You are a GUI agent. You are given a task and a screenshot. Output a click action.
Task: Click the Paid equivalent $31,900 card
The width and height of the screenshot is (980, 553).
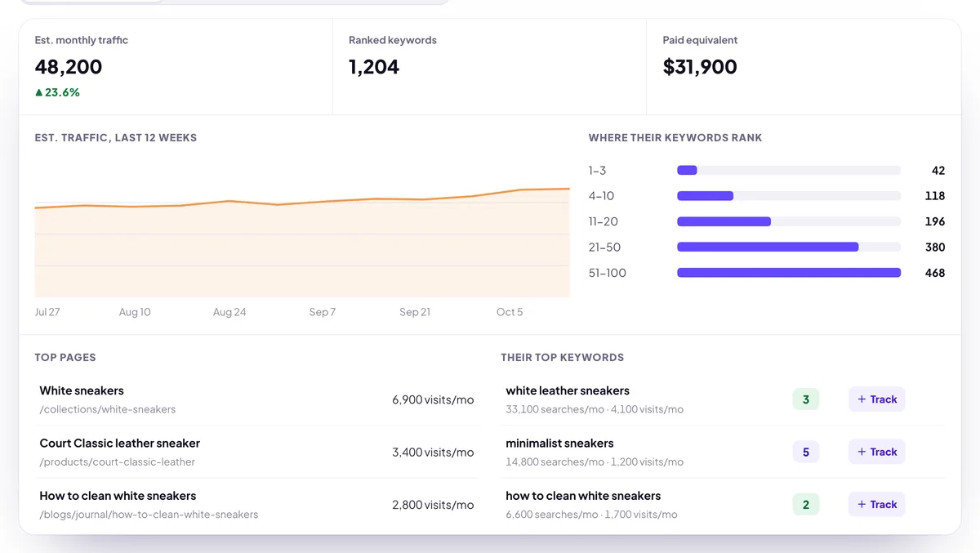(x=804, y=67)
